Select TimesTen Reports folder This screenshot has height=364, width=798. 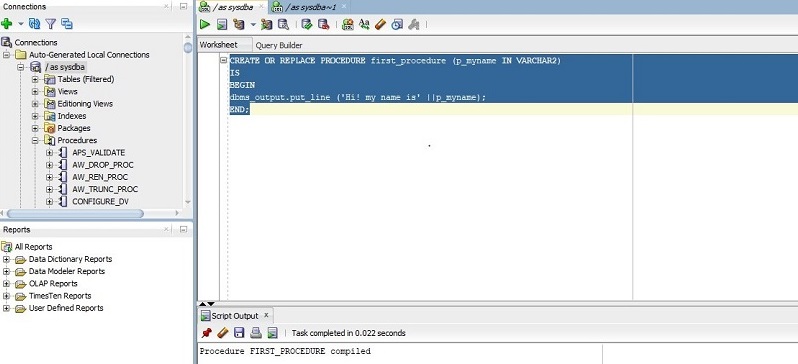tap(60, 296)
